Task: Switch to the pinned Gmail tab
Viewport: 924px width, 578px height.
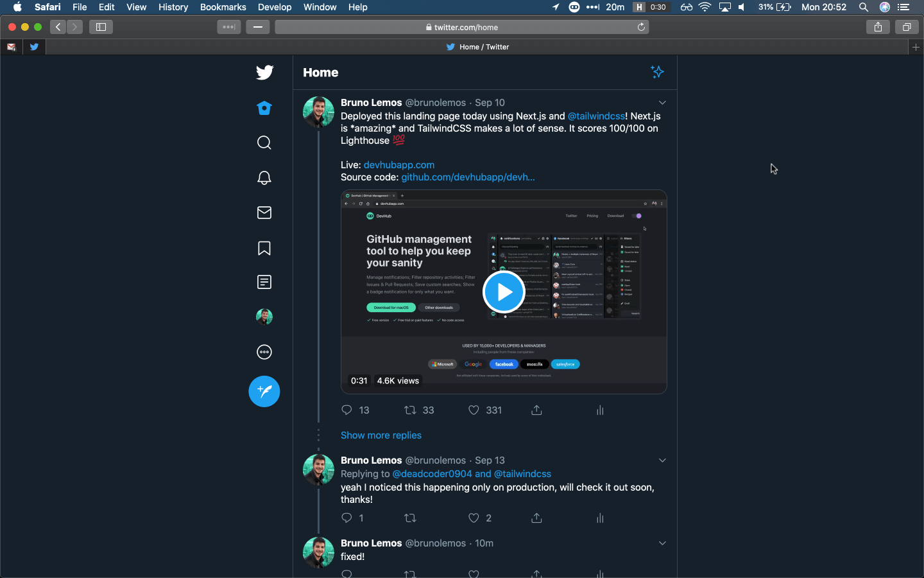Action: point(12,47)
